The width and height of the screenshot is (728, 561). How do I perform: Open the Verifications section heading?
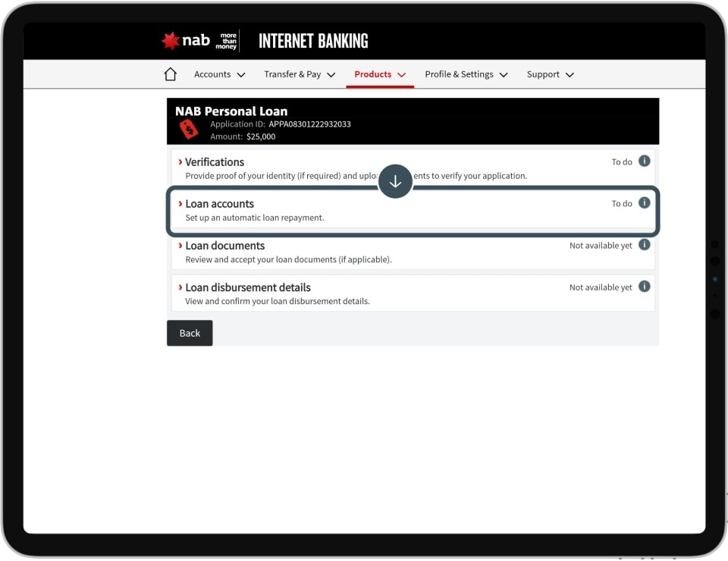point(215,162)
